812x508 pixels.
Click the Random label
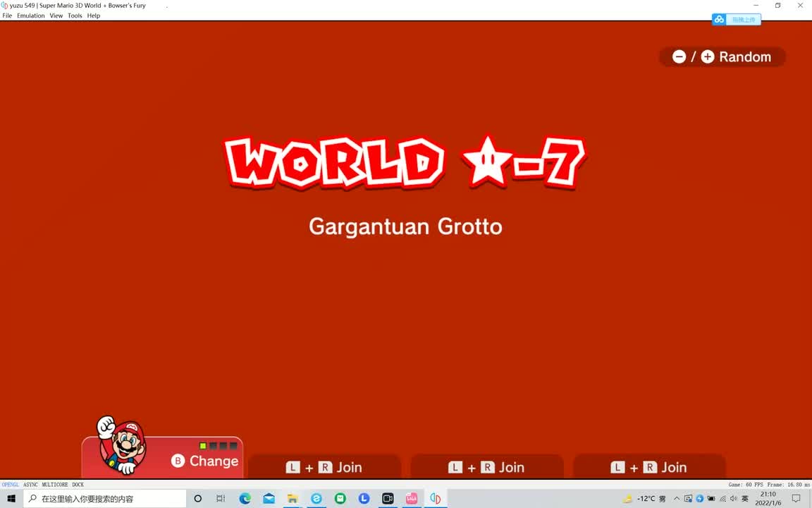[744, 56]
